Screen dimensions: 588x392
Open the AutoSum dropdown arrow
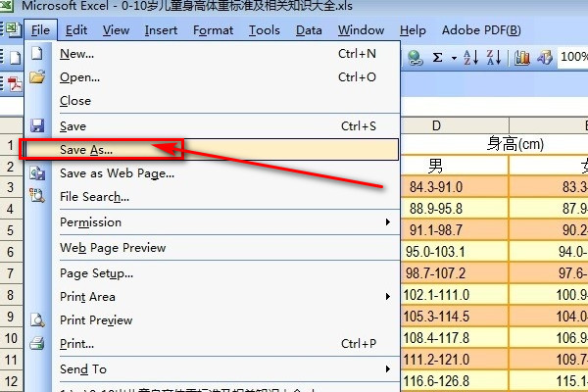(454, 58)
